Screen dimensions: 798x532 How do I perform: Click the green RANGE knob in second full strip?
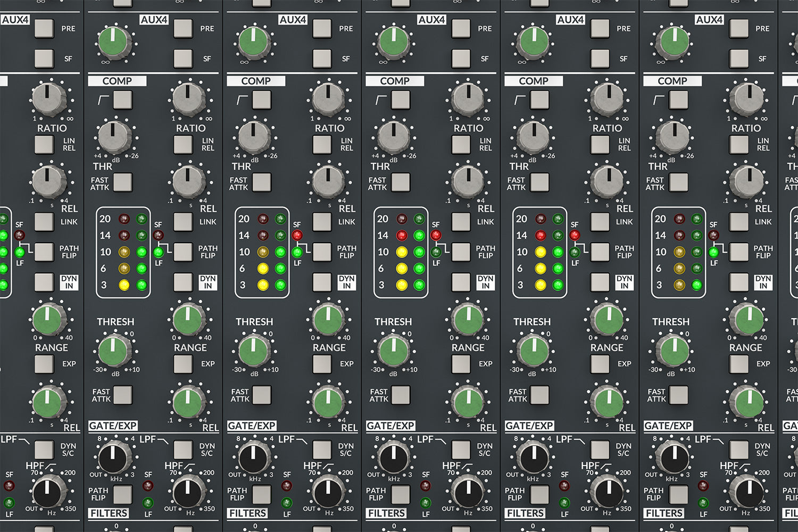pos(328,320)
